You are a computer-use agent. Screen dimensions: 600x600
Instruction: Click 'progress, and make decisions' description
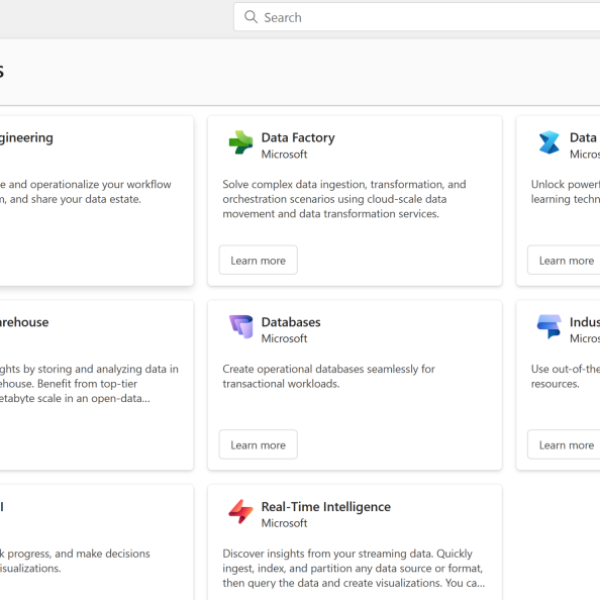pyautogui.click(x=75, y=561)
